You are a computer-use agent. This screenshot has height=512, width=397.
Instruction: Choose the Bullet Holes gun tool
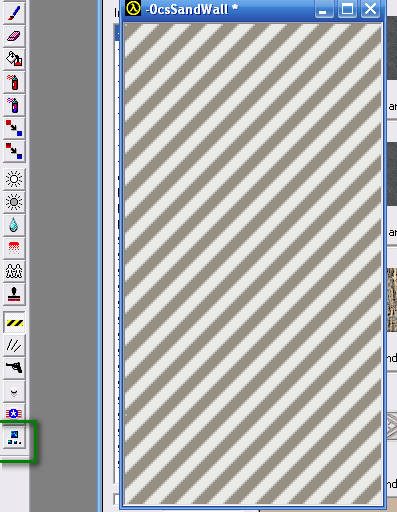coord(14,368)
